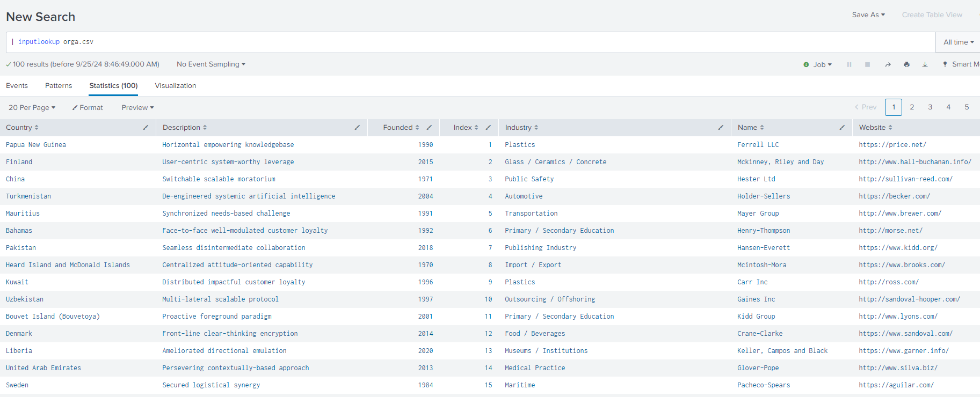Jump to results page 5
980x397 pixels.
pos(967,107)
